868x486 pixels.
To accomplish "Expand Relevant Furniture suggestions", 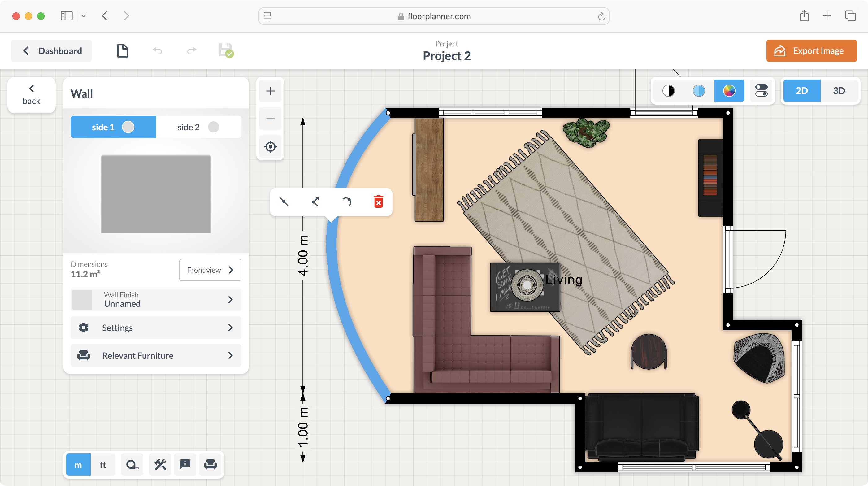I will tap(156, 355).
